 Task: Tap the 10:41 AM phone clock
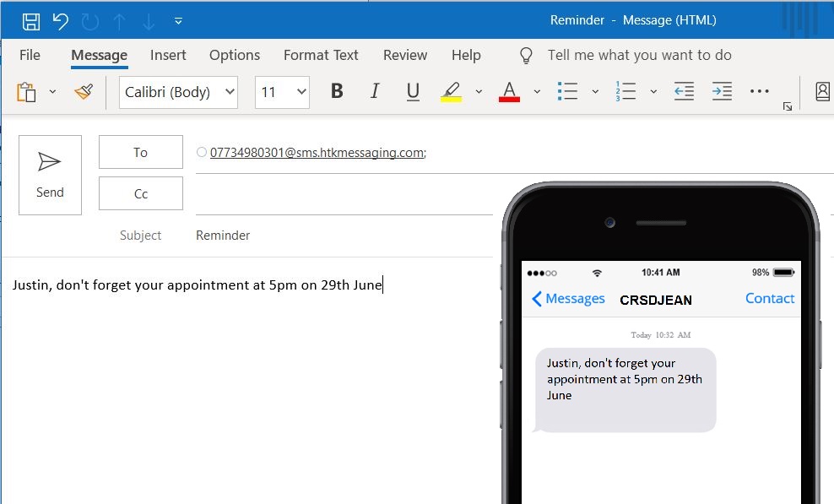click(x=661, y=273)
